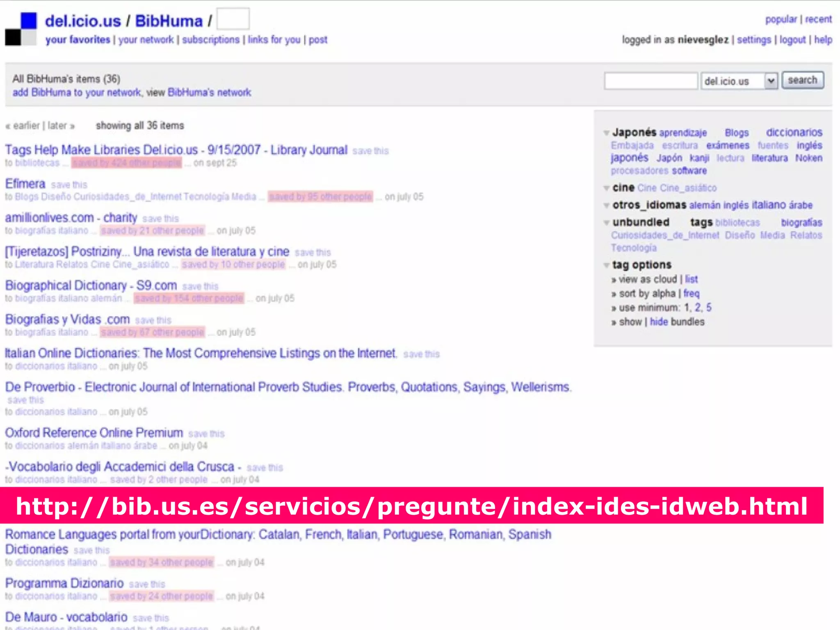Select the software tag in Japonés bundle
The height and width of the screenshot is (630, 840).
pyautogui.click(x=689, y=171)
